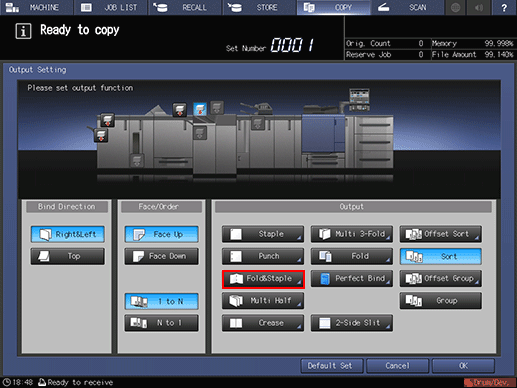Click the clock icon in status bar
The height and width of the screenshot is (388, 517).
(7, 382)
